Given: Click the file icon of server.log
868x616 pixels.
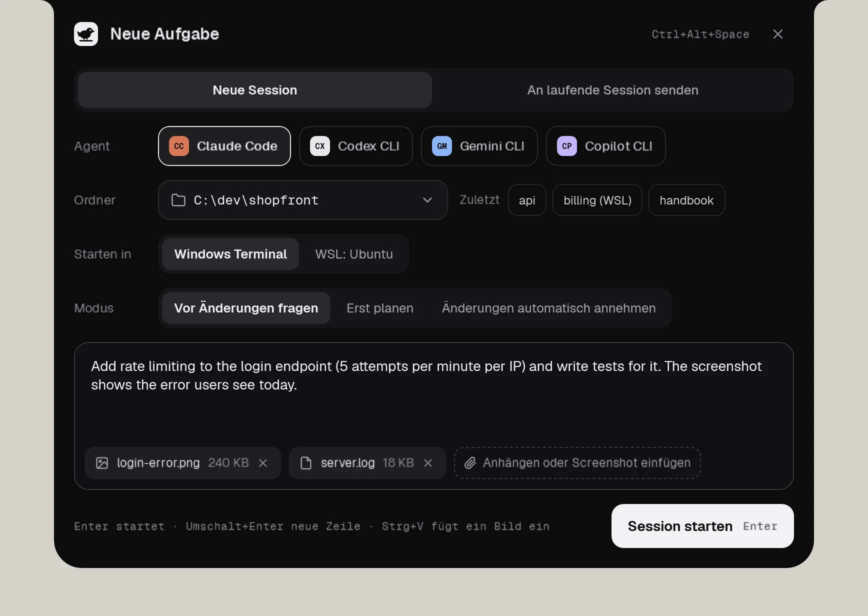Looking at the screenshot, I should click(306, 463).
